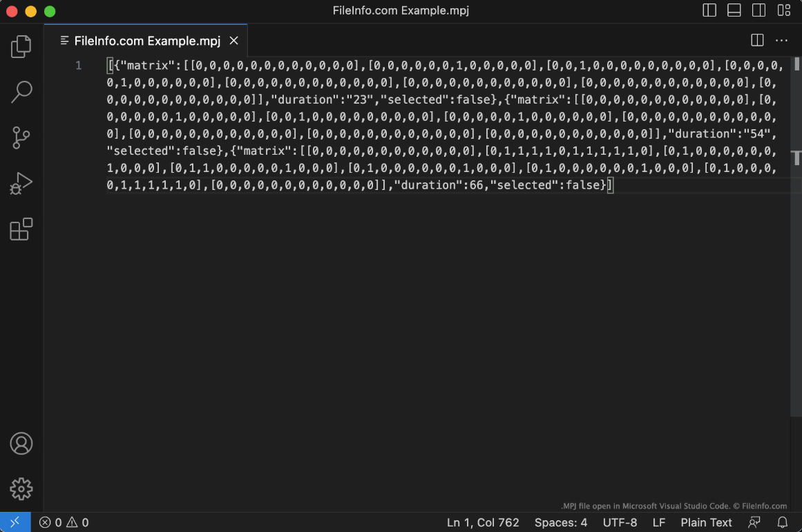Open the Explorer view in activity bar

point(21,47)
